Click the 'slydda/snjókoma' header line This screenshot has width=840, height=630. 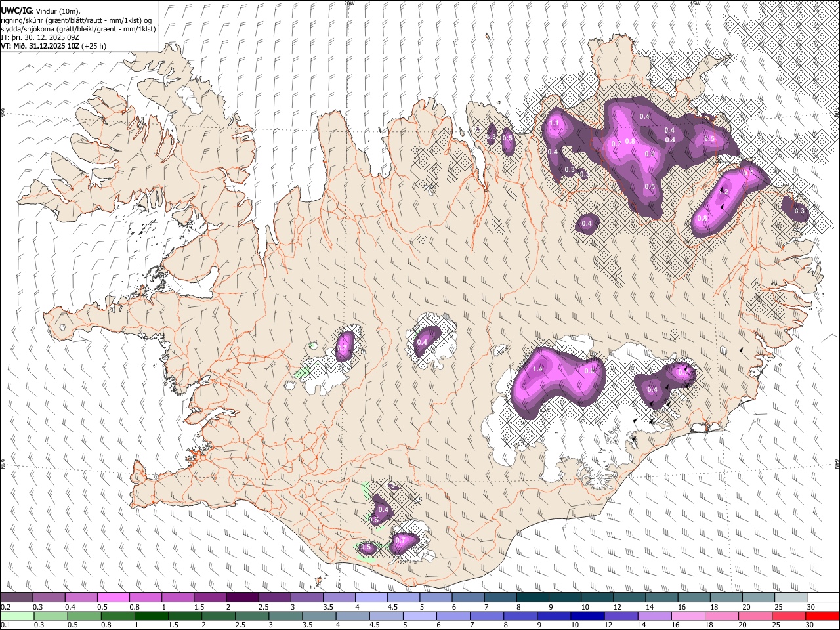[78, 29]
